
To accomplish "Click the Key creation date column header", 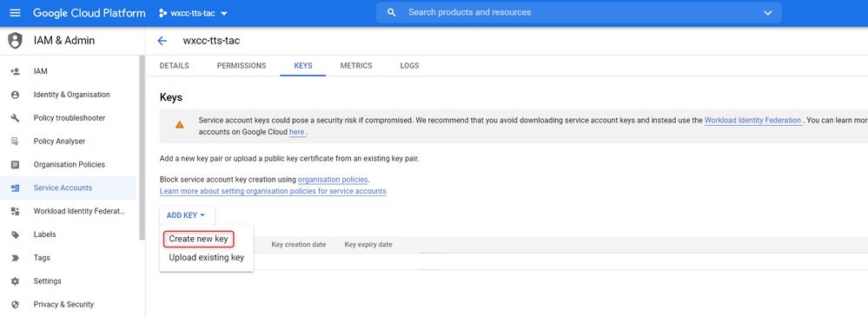I will click(299, 245).
